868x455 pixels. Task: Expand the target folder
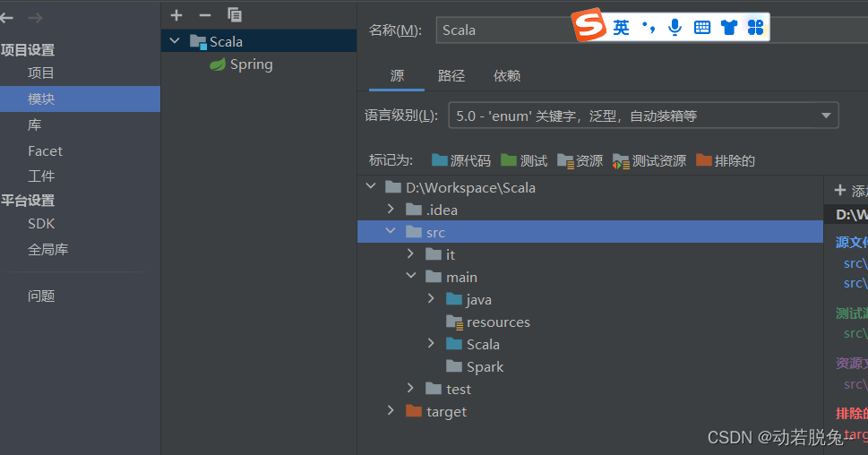[391, 411]
